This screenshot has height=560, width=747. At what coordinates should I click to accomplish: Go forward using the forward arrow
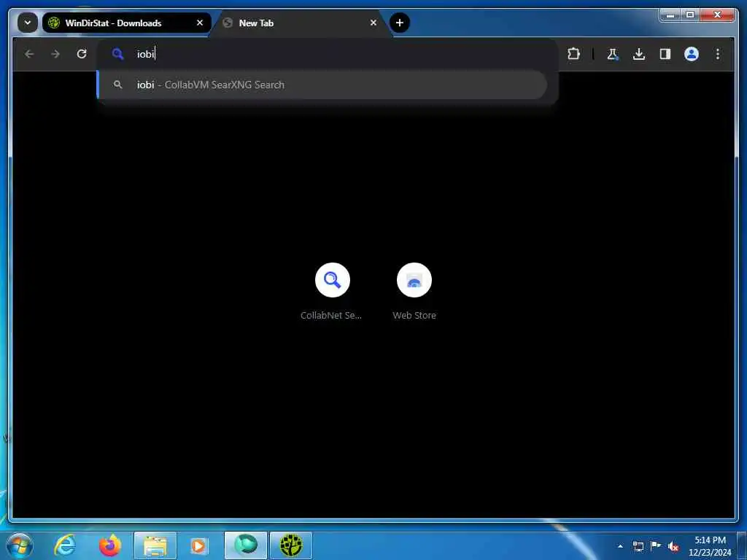55,54
